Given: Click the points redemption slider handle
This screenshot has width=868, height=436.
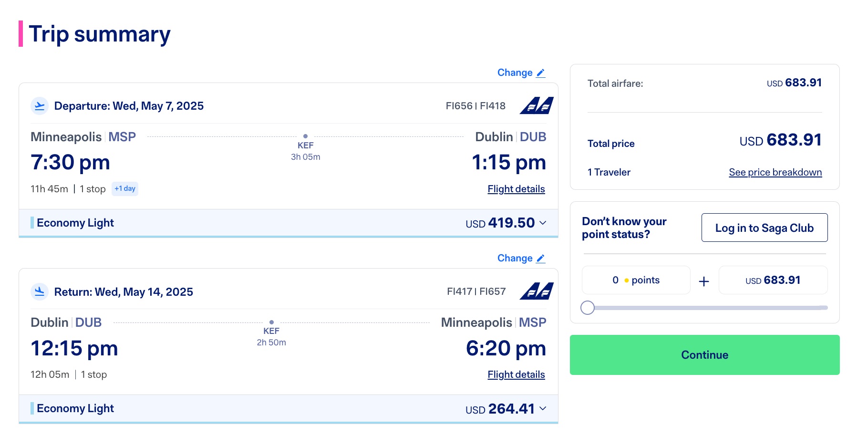Looking at the screenshot, I should [588, 309].
